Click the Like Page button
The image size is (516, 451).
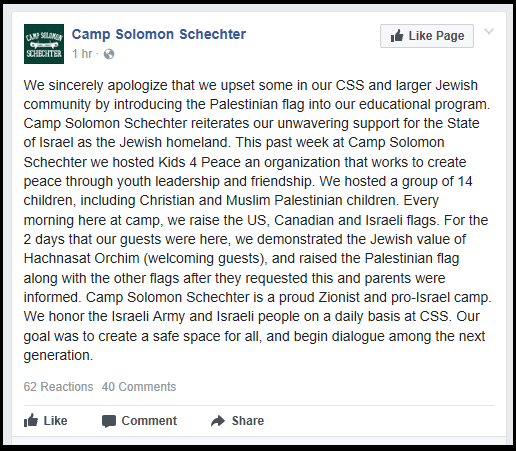427,36
